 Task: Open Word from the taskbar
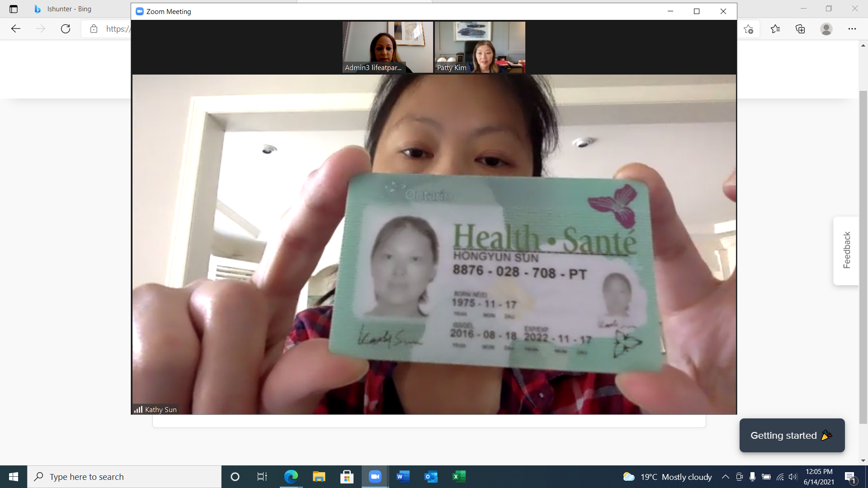[x=403, y=477]
